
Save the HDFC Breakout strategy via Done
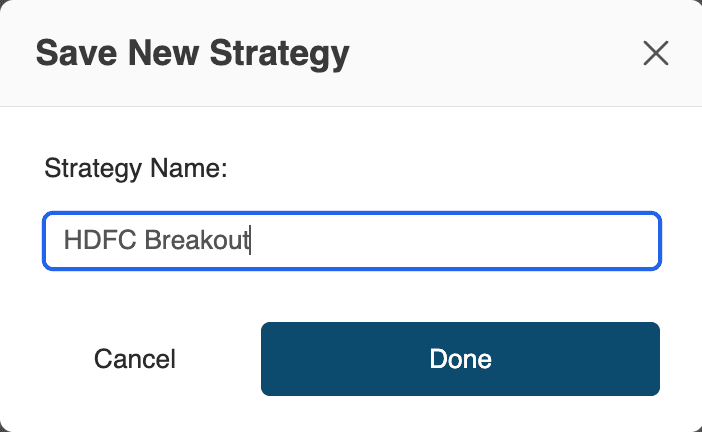[x=460, y=359]
